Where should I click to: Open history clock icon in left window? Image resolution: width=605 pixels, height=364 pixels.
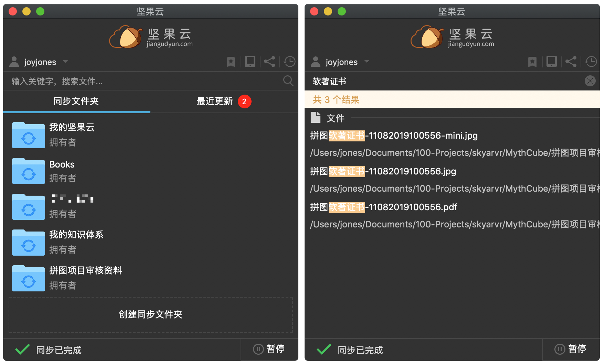(289, 62)
